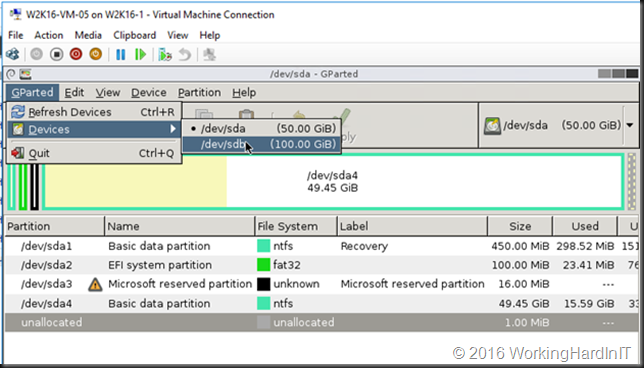Open the Clipboard menu
644x368 pixels.
click(x=135, y=35)
